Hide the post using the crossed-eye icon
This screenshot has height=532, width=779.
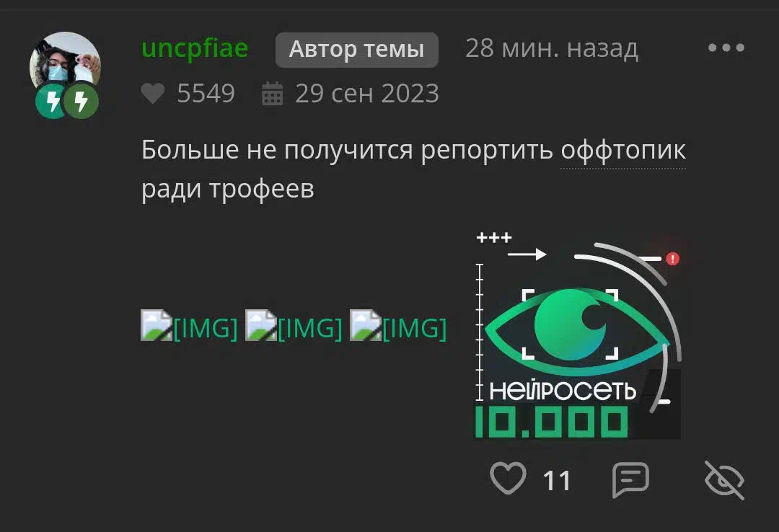coord(724,480)
